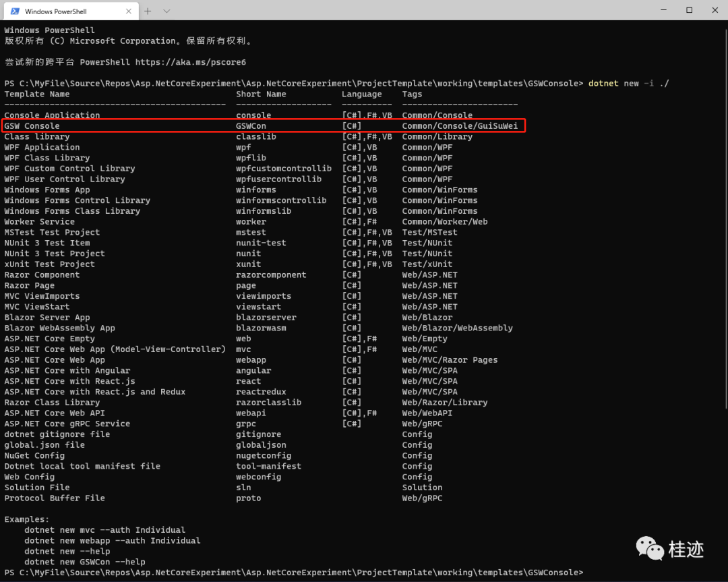728x582 pixels.
Task: Click the 'nugetconfig' short name
Action: 264,456
